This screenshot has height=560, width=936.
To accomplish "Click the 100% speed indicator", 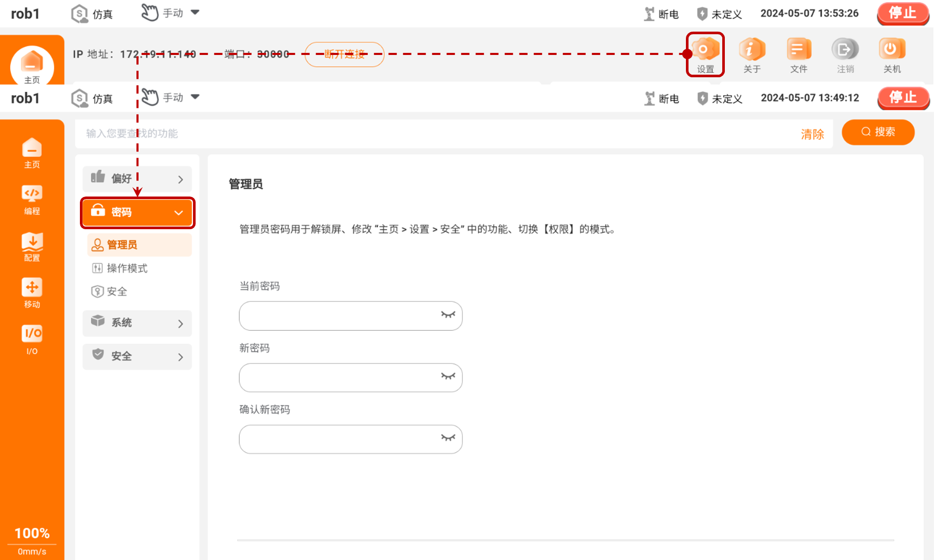I will (x=32, y=533).
